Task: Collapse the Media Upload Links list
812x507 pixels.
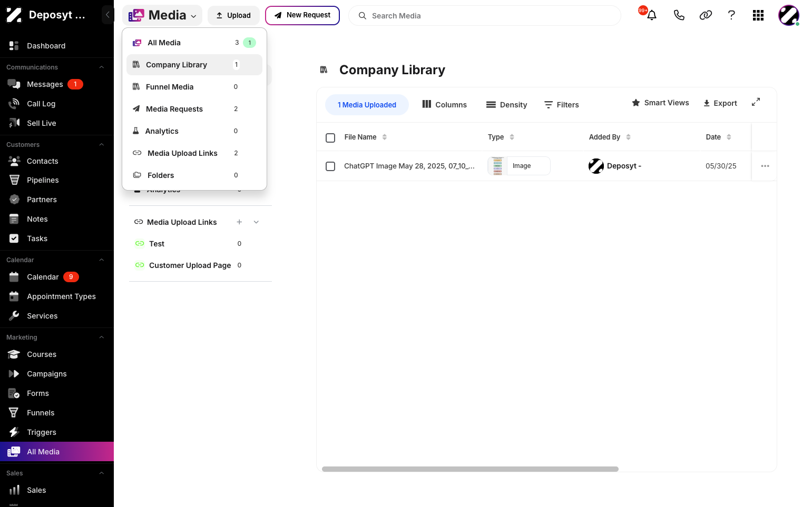Action: tap(256, 222)
